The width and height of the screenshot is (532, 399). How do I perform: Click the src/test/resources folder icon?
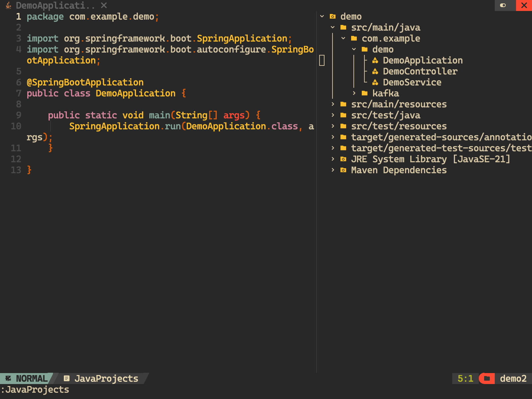(x=343, y=126)
